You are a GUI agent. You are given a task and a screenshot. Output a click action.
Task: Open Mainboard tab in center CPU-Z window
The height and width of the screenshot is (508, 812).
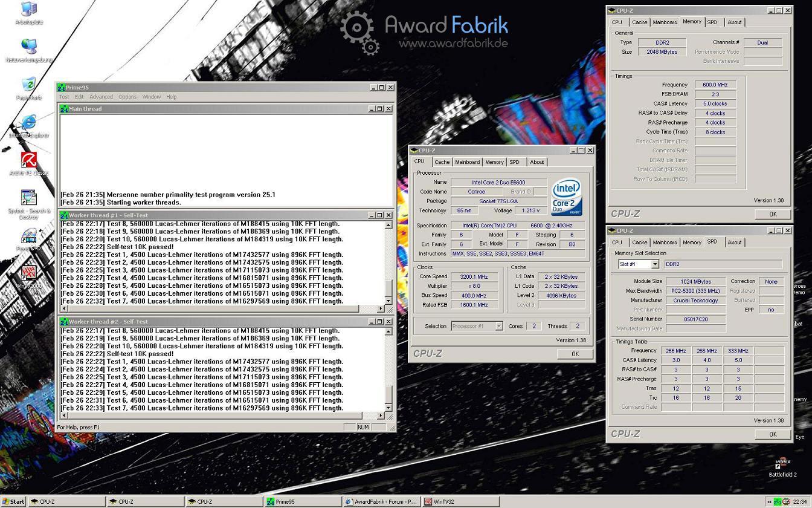click(x=467, y=162)
